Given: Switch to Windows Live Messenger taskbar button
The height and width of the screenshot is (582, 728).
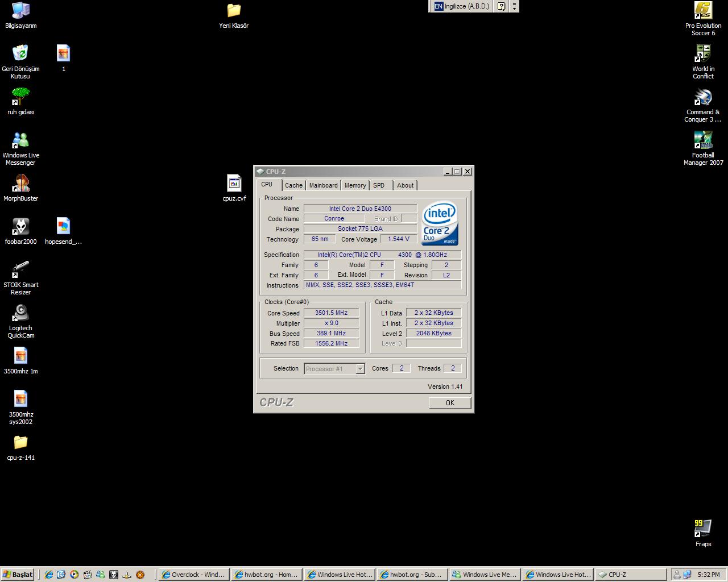Looking at the screenshot, I should (x=485, y=575).
